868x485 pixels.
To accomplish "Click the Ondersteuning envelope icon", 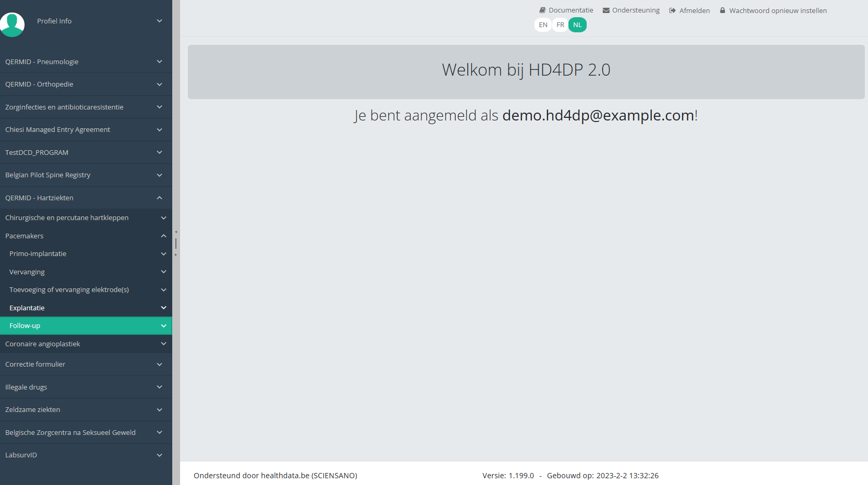I will 606,10.
